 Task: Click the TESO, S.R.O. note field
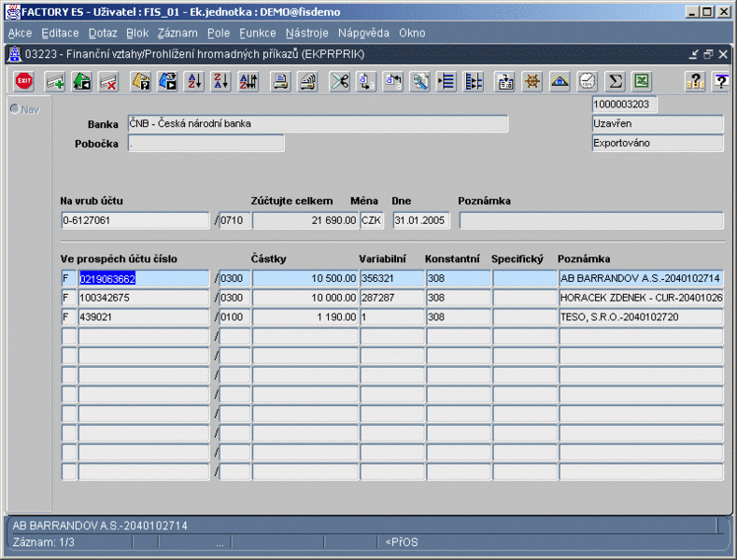pos(640,317)
